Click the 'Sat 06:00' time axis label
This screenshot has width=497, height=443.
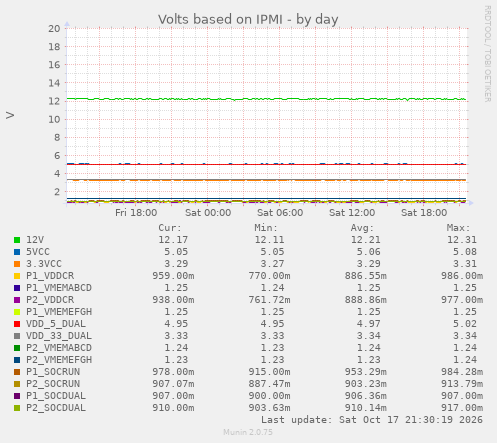pyautogui.click(x=280, y=213)
